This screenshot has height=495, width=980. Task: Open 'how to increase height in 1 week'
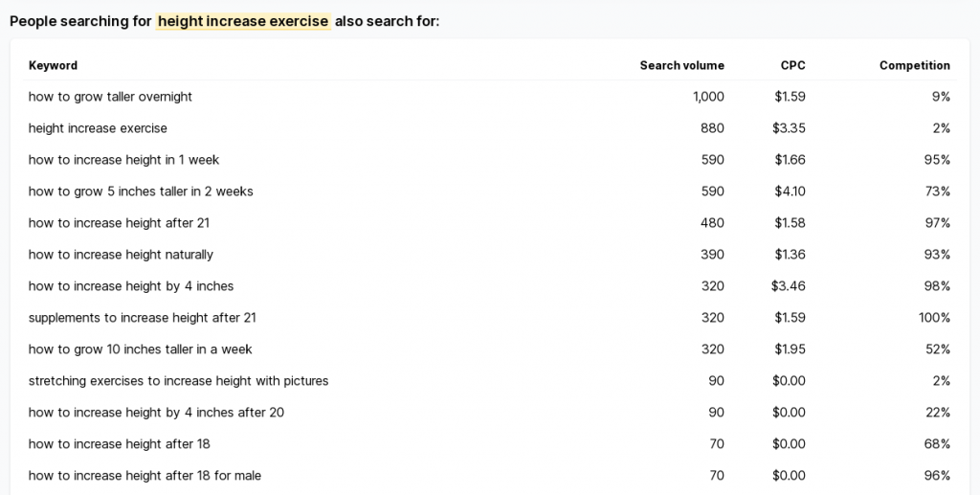(x=123, y=160)
